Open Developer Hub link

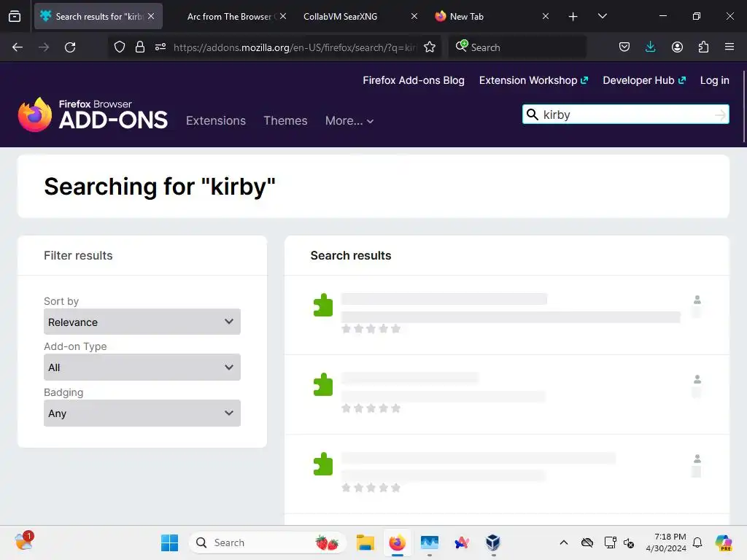click(643, 80)
